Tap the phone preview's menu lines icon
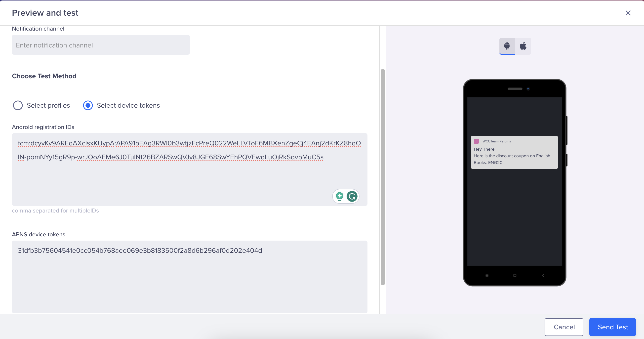 tap(487, 276)
